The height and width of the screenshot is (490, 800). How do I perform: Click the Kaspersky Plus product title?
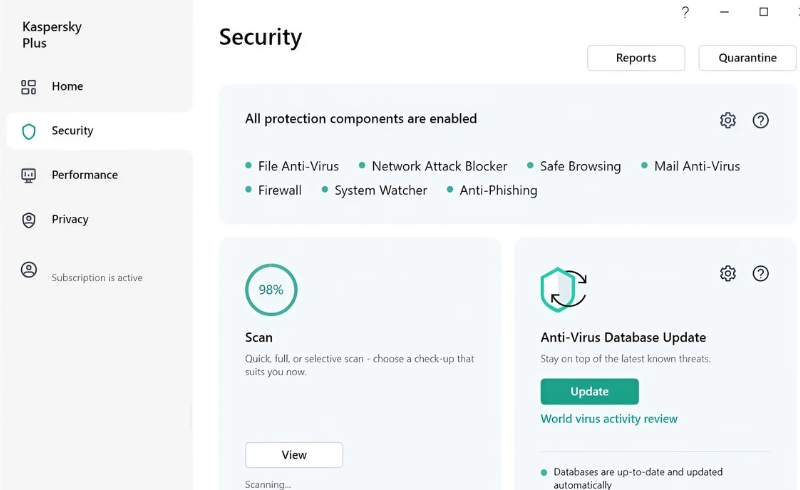52,35
